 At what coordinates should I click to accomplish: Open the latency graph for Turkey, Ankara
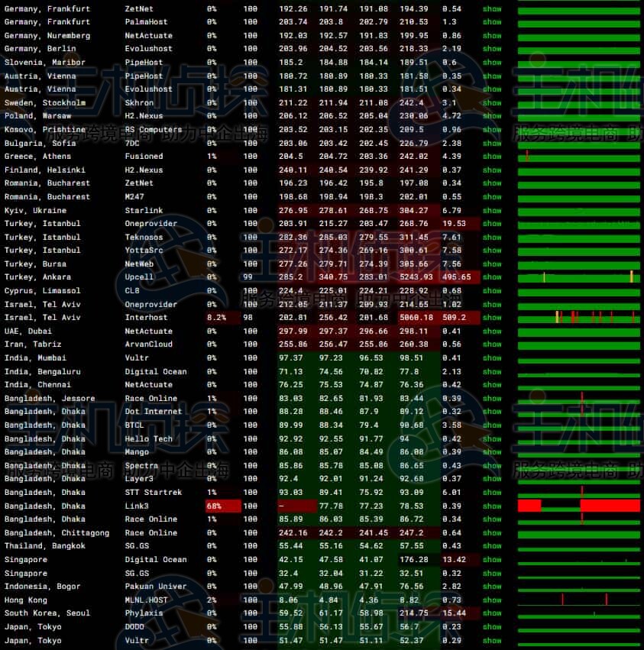pyautogui.click(x=579, y=277)
